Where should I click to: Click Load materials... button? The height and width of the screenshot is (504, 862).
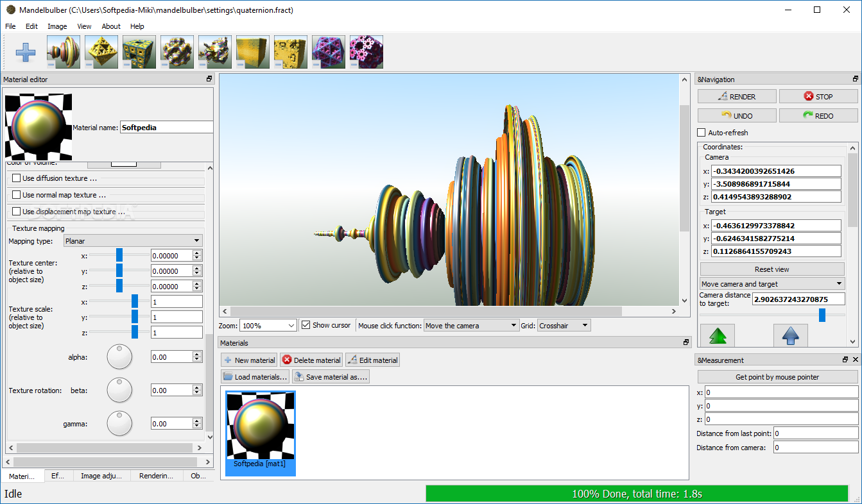coord(255,376)
